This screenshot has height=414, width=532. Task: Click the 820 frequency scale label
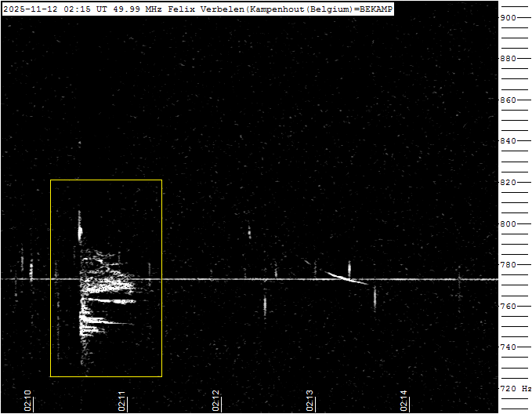(508, 183)
